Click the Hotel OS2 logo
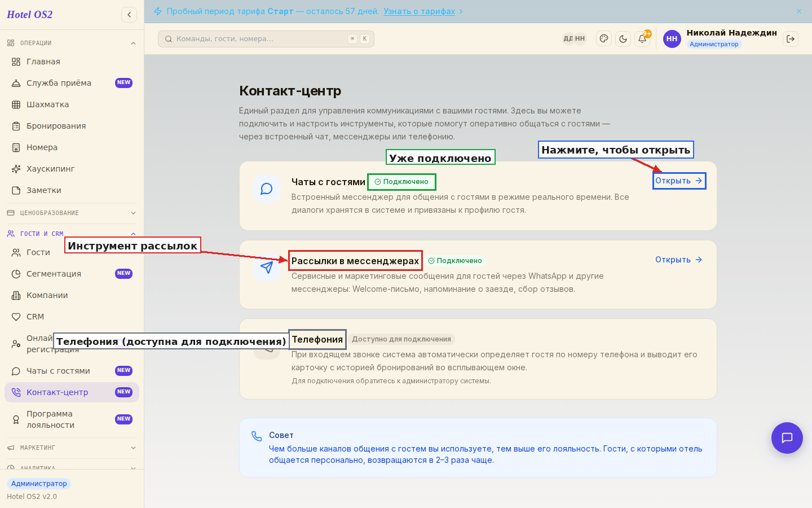This screenshot has width=812, height=508. click(30, 15)
